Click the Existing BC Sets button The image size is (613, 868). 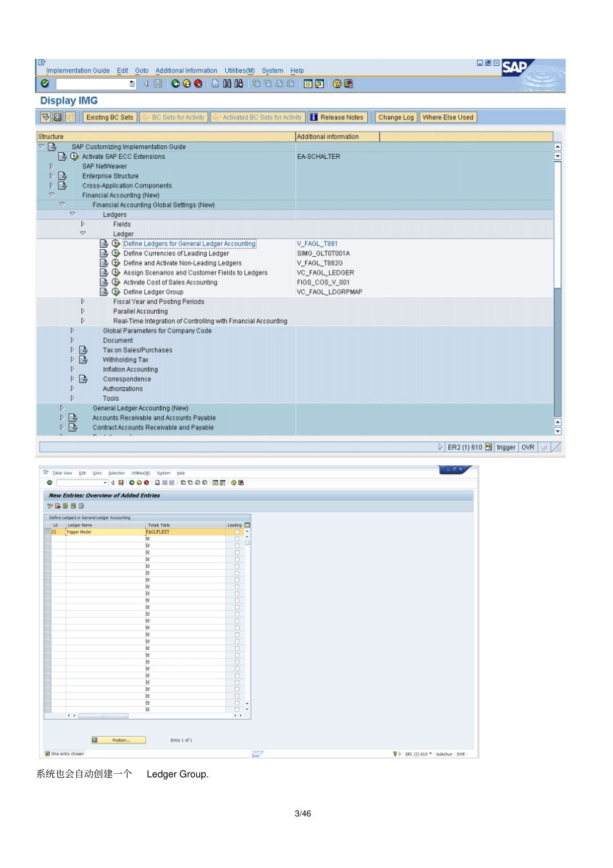(x=110, y=117)
